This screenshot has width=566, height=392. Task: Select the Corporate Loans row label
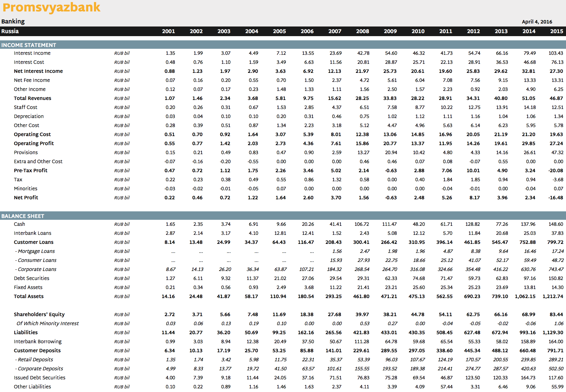pyautogui.click(x=36, y=269)
